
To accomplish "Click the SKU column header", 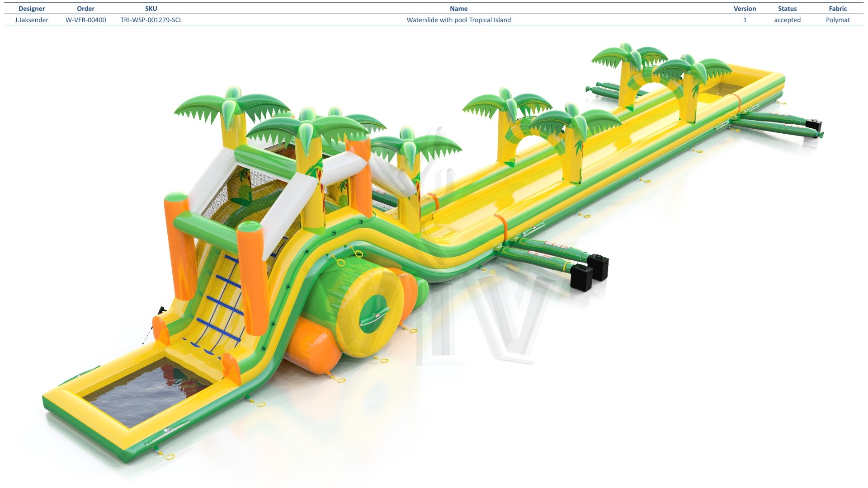I will point(151,9).
